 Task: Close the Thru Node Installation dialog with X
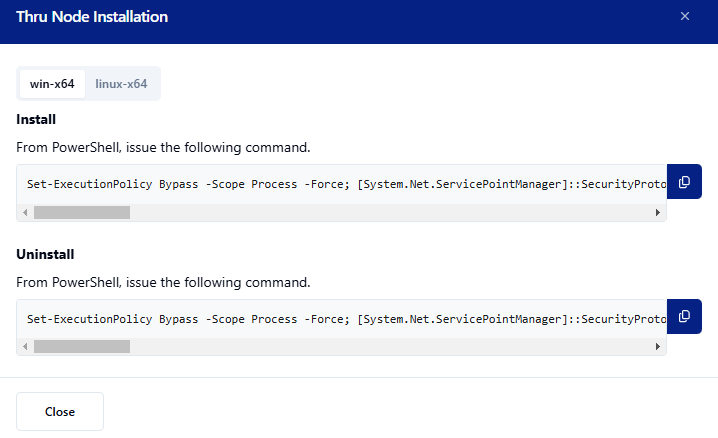point(685,16)
